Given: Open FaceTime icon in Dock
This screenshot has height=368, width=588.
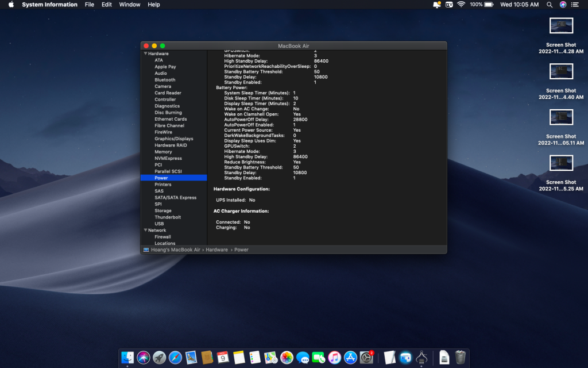Looking at the screenshot, I should (318, 357).
